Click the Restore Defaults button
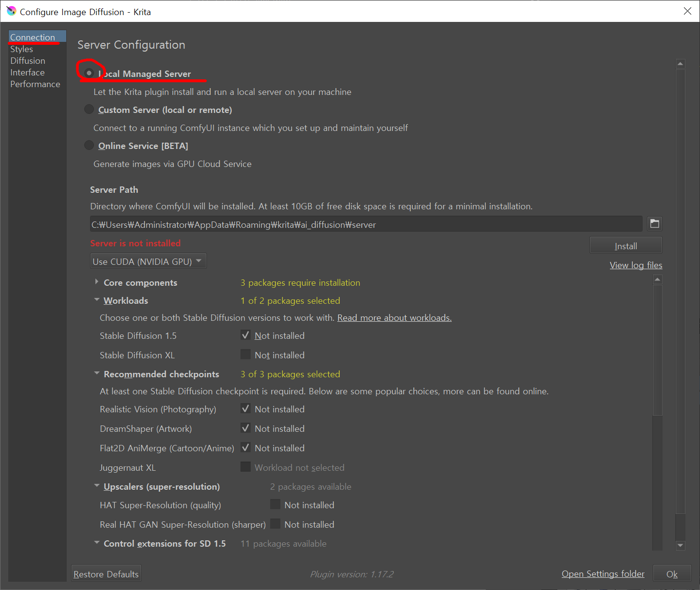Image resolution: width=700 pixels, height=590 pixels. [106, 574]
